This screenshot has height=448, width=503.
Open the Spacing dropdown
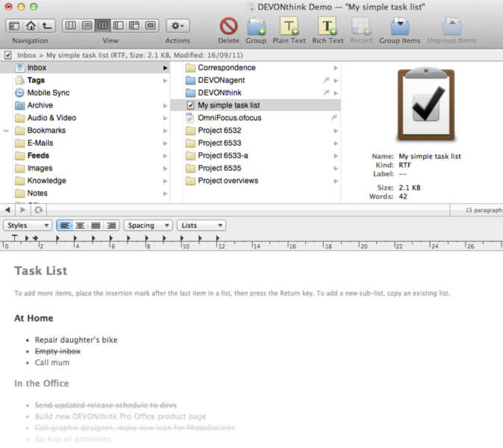click(x=148, y=225)
